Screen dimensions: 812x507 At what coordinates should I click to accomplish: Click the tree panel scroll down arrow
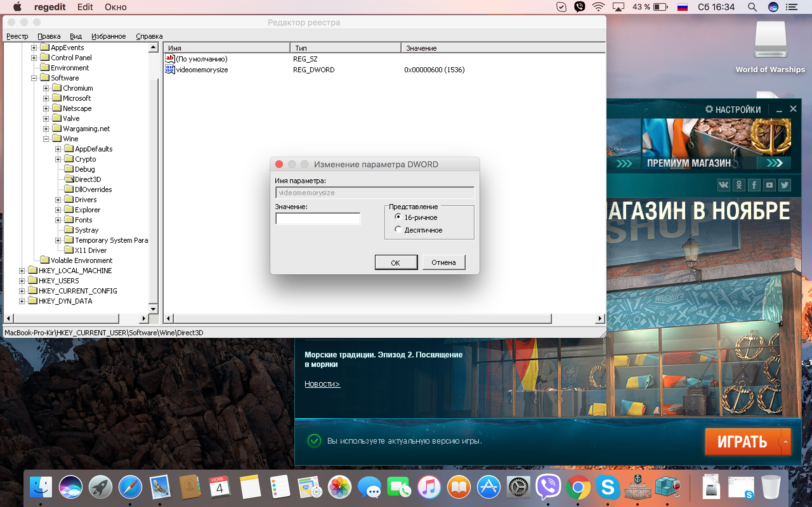point(153,309)
